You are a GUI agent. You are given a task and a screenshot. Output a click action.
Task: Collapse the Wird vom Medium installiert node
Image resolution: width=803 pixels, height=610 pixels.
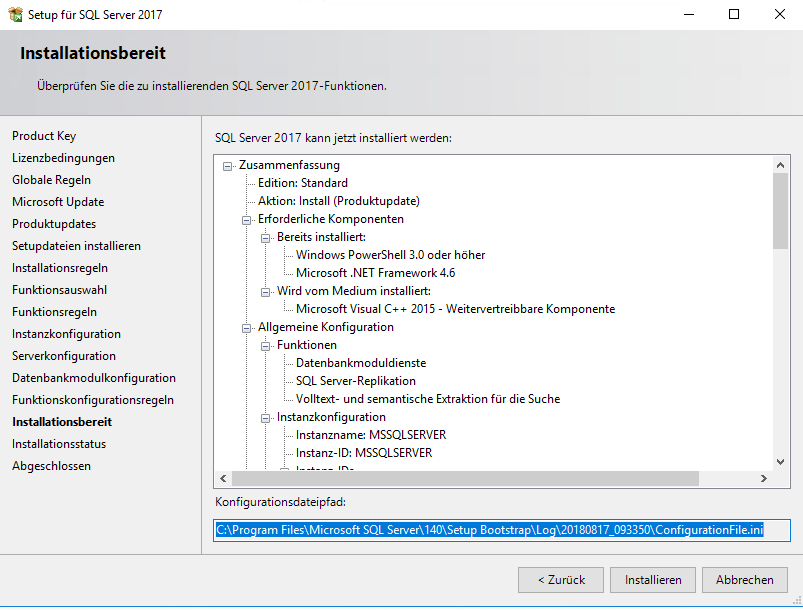(x=265, y=292)
